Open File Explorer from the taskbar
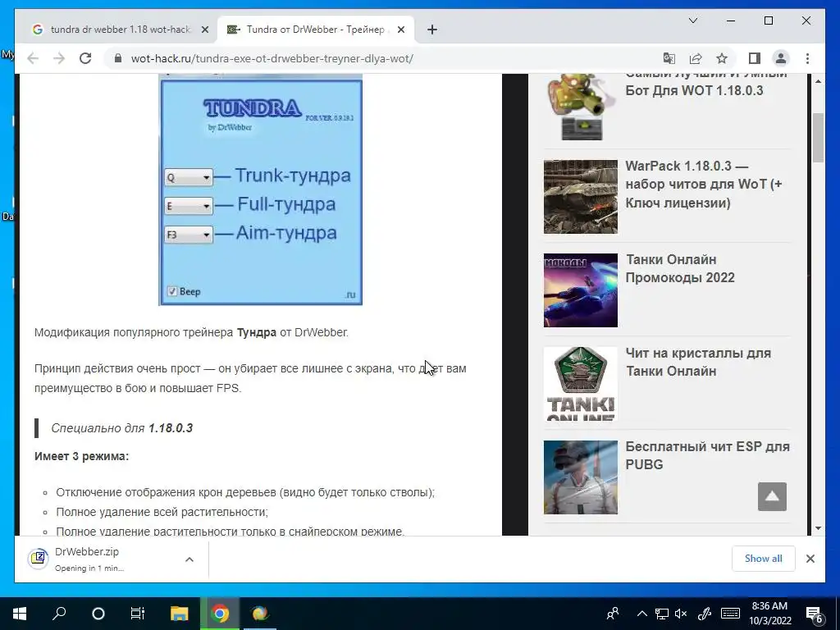 179,614
